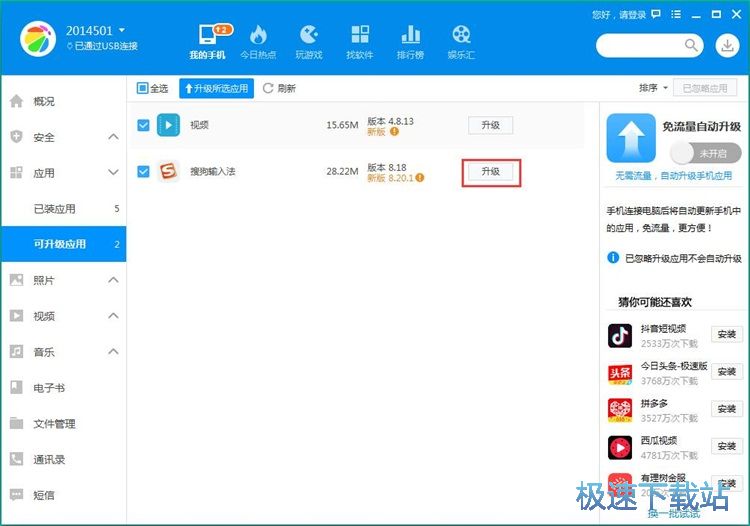This screenshot has width=750, height=526.
Task: Expand the 2014501 device dropdown arrow
Action: coord(122,30)
